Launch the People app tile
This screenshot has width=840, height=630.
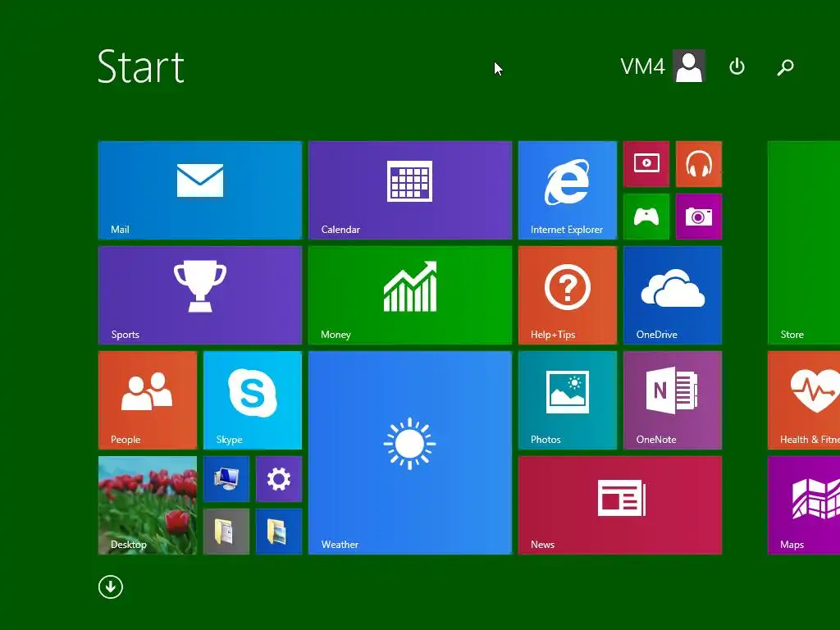click(148, 400)
